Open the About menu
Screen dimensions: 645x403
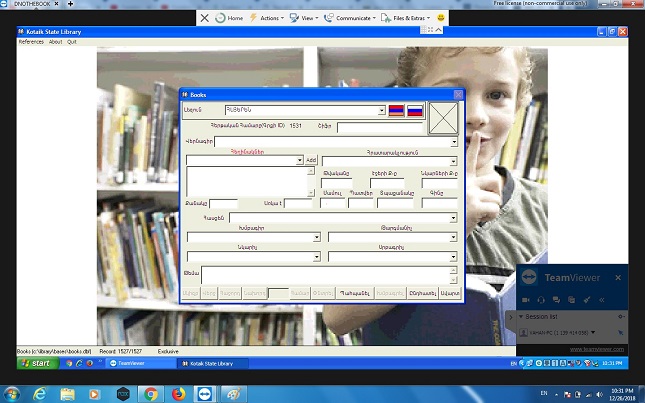tap(56, 42)
